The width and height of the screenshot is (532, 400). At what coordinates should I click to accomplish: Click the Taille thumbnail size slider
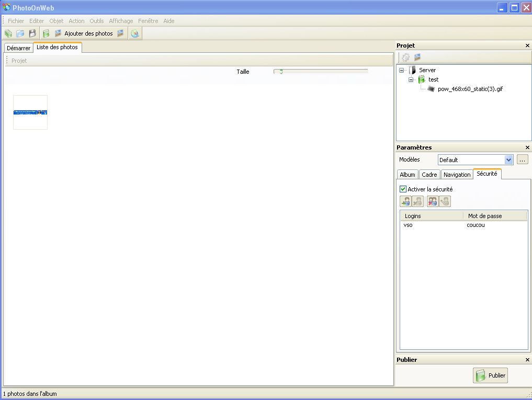(x=320, y=72)
